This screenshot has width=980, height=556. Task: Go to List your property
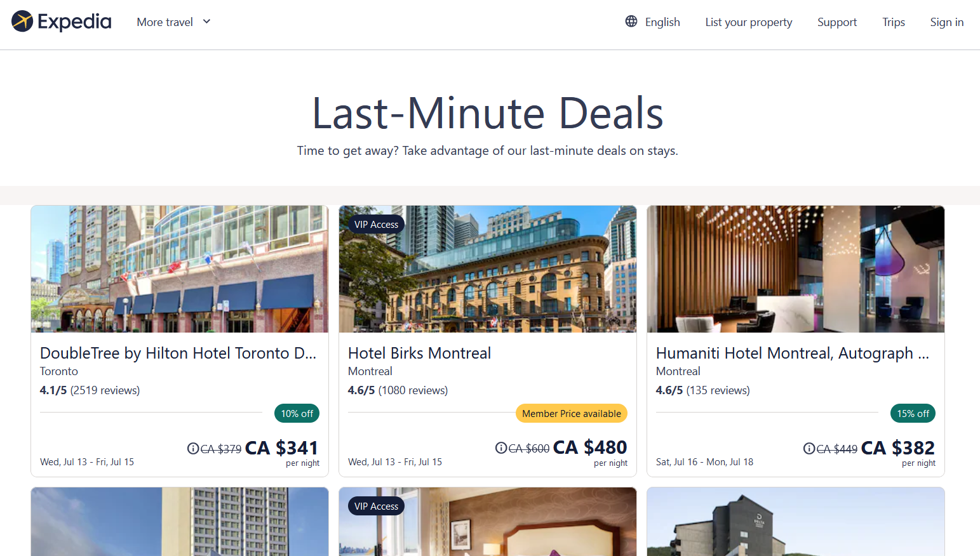(749, 22)
